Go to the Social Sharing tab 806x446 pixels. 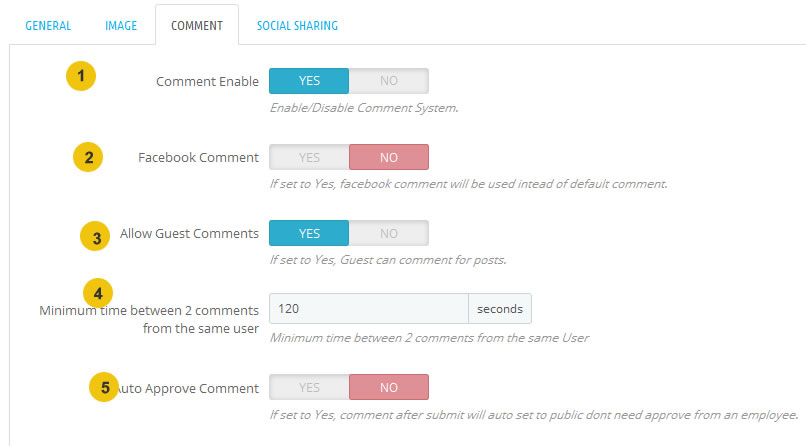(x=297, y=26)
